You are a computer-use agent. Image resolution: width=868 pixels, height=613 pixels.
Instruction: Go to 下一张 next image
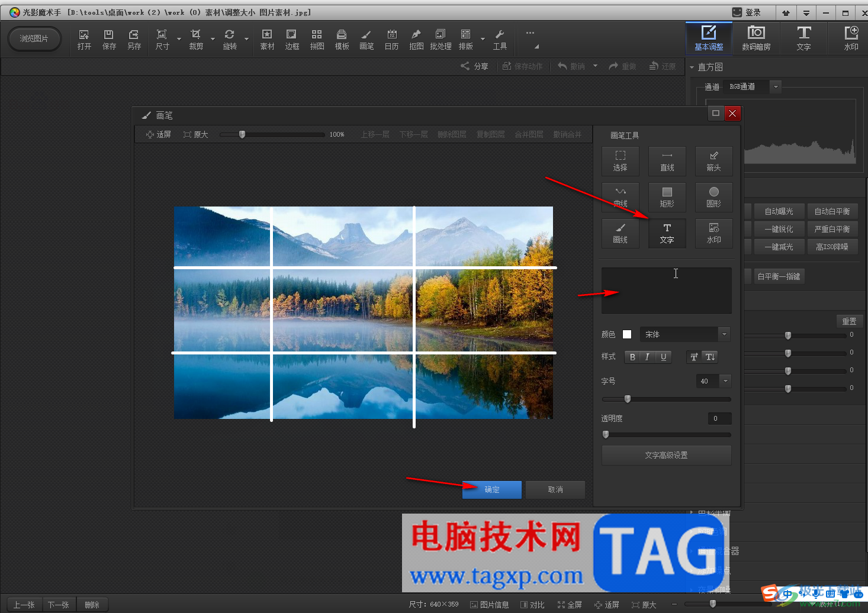[59, 605]
